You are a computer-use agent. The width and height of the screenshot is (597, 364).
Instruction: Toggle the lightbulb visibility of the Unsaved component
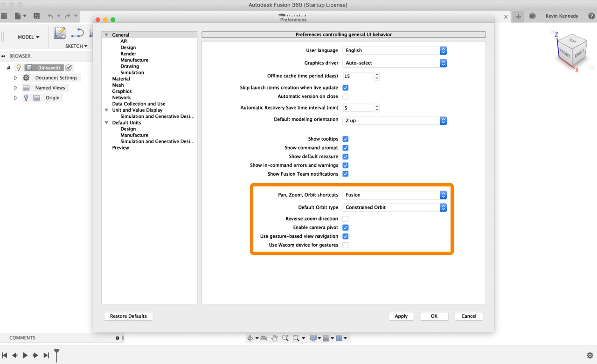click(19, 68)
